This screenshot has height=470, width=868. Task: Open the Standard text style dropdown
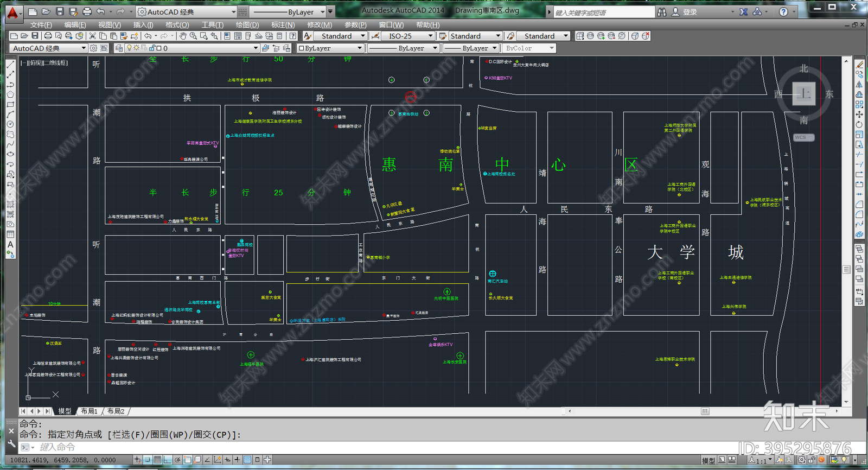[341, 36]
